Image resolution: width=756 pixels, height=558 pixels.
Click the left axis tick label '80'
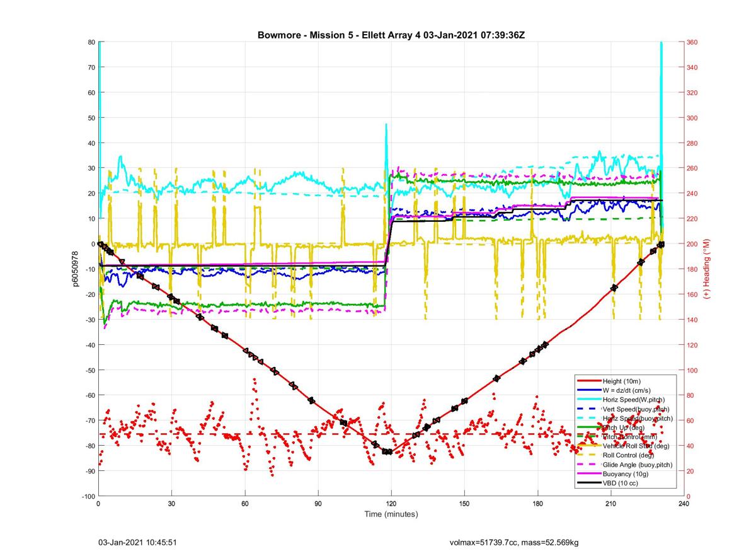(x=91, y=42)
